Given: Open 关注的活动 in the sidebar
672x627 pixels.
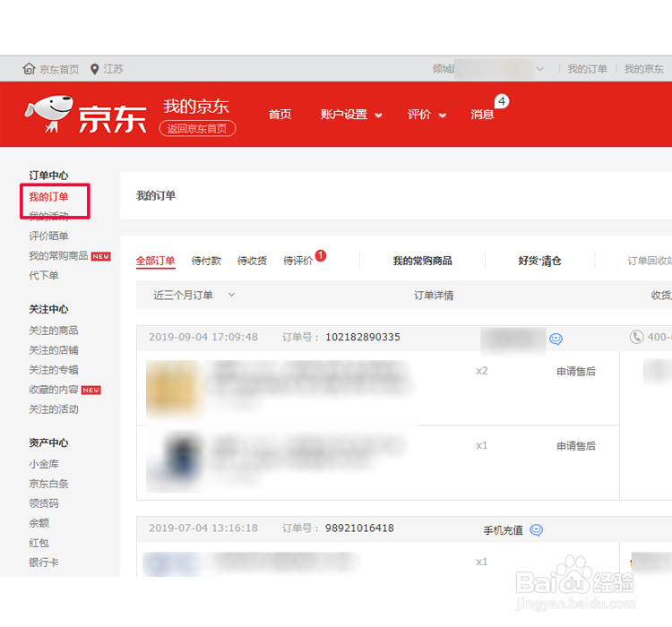Looking at the screenshot, I should (x=53, y=409).
